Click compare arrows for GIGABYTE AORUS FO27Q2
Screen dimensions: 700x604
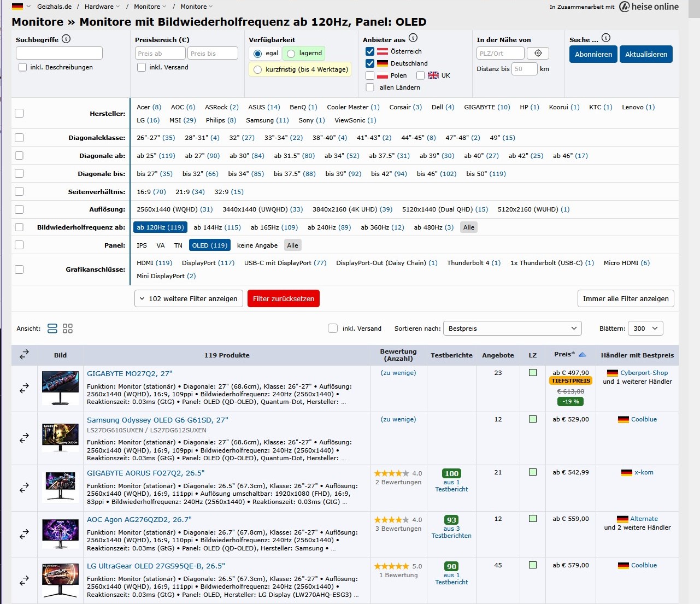[24, 488]
